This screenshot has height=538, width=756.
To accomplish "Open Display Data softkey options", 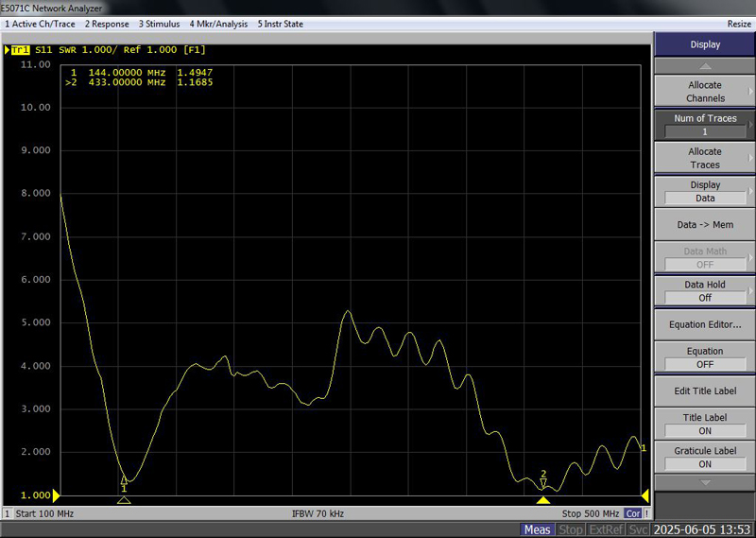I will [x=705, y=191].
